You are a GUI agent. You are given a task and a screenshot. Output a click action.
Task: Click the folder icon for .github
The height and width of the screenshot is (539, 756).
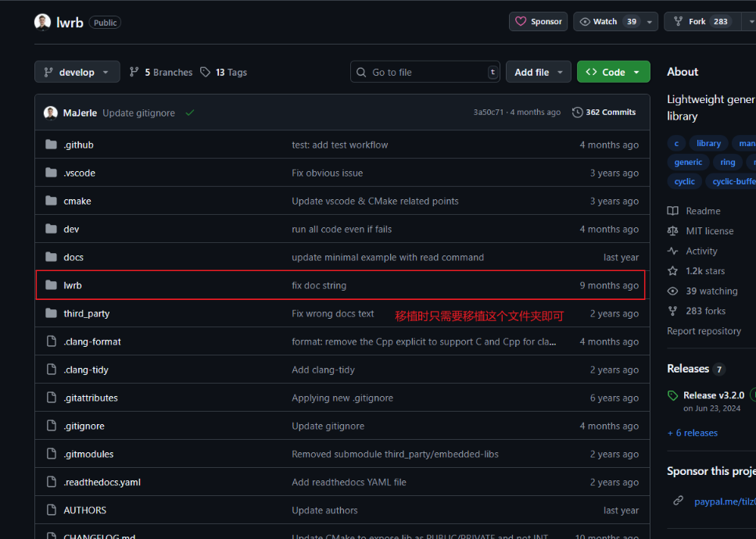pyautogui.click(x=51, y=145)
